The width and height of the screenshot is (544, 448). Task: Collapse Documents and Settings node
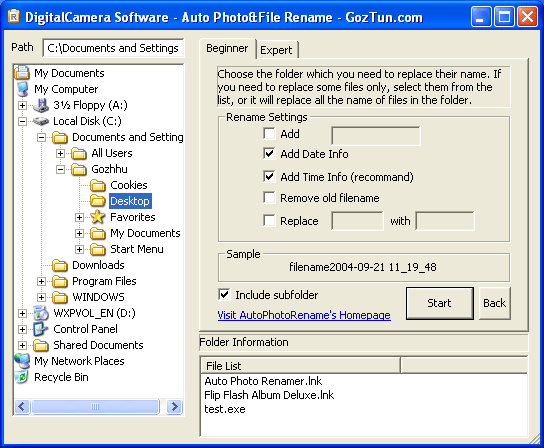[x=41, y=137]
